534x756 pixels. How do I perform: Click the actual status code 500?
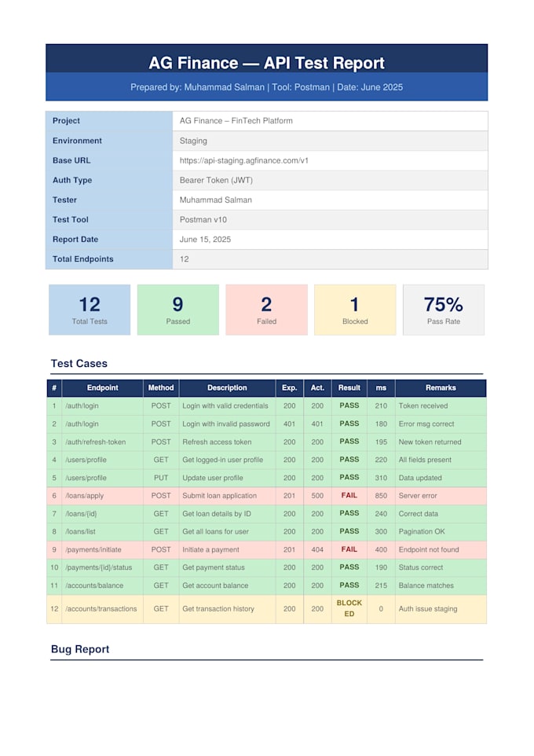317,496
